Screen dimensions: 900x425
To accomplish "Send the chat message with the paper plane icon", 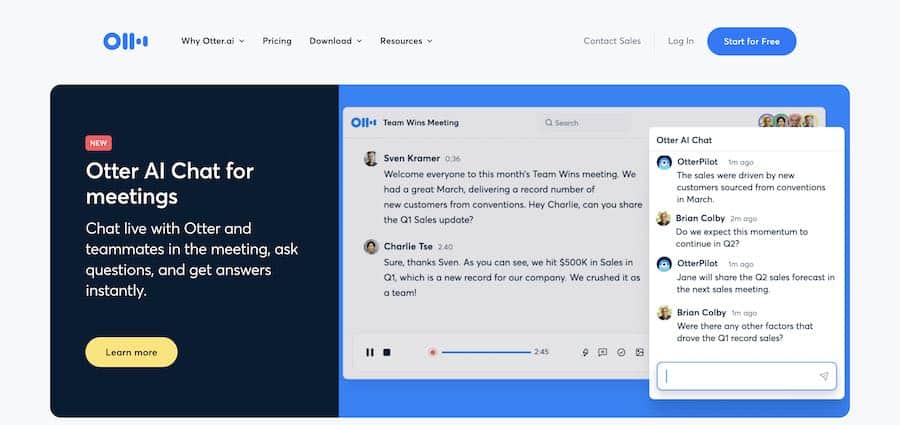I will [x=824, y=376].
